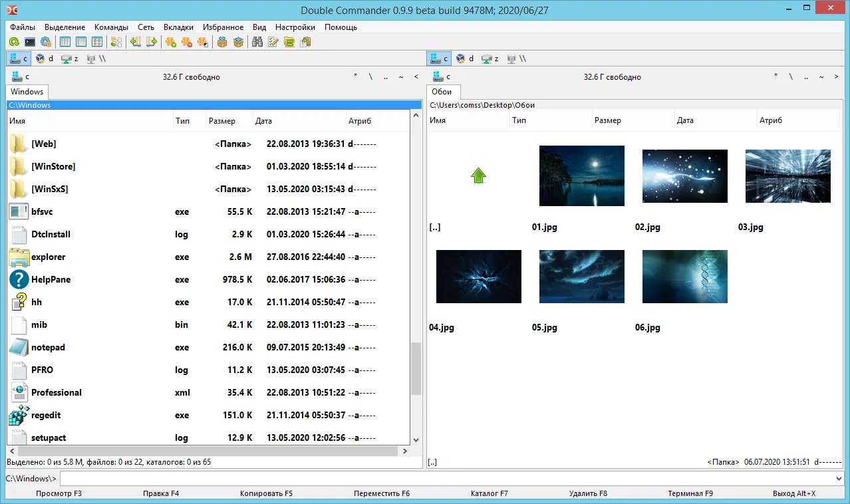Click left panel root directory \ button
The width and height of the screenshot is (850, 504).
tap(370, 76)
